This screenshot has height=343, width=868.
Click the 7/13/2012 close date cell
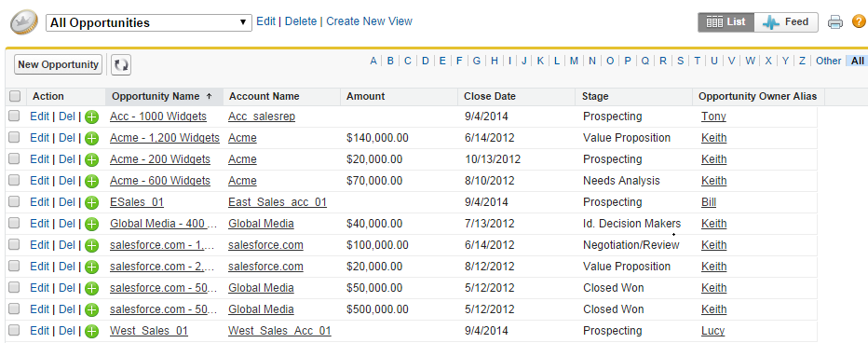489,224
